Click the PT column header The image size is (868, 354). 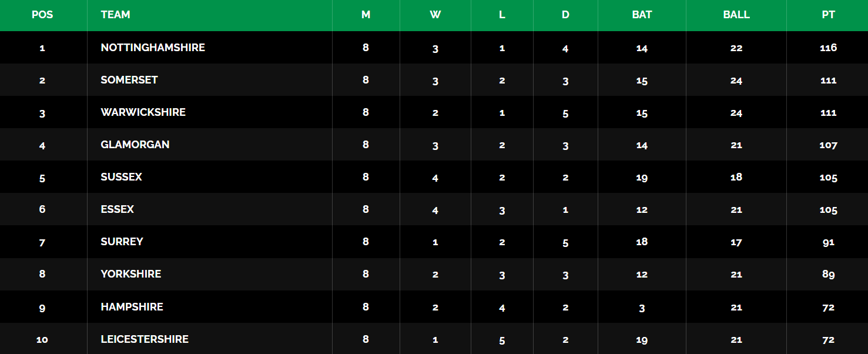point(828,15)
